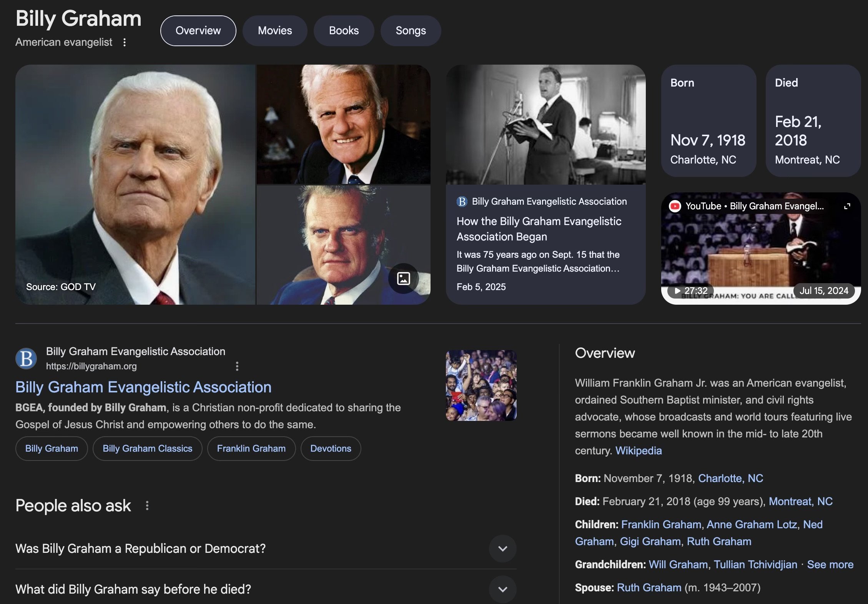Open Gigi Graham link under Children
Viewport: 868px width, 604px height.
tap(650, 542)
